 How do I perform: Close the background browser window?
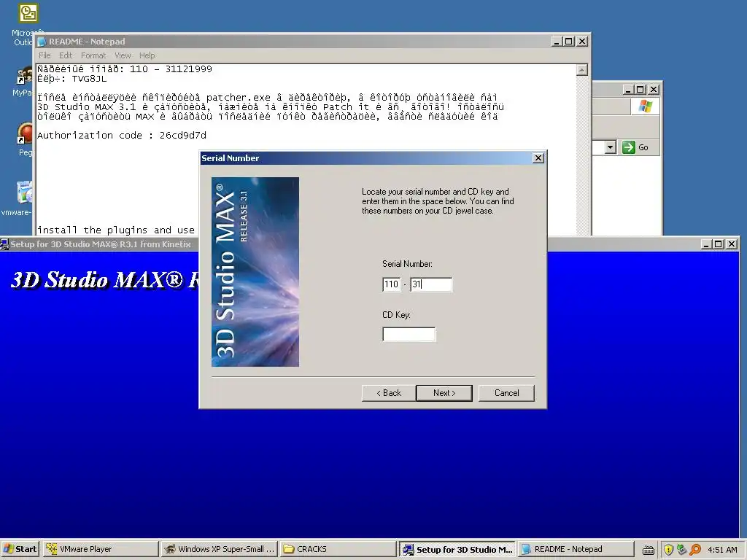click(654, 90)
